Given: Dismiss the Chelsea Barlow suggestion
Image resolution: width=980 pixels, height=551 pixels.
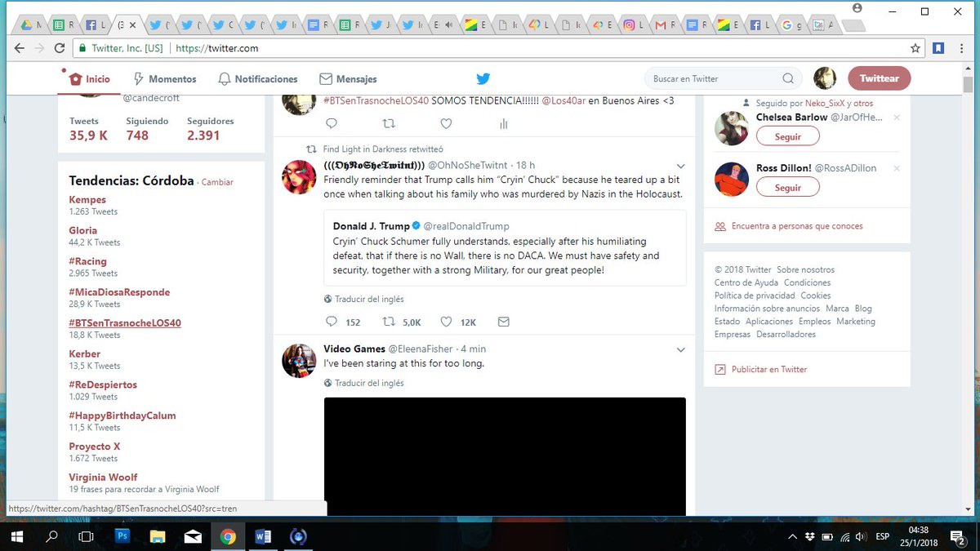Looking at the screenshot, I should pyautogui.click(x=897, y=118).
